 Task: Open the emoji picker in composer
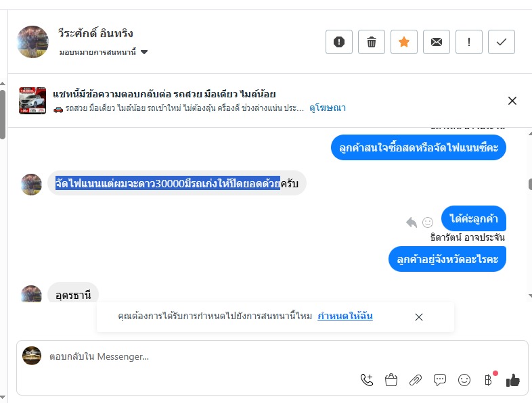(464, 380)
